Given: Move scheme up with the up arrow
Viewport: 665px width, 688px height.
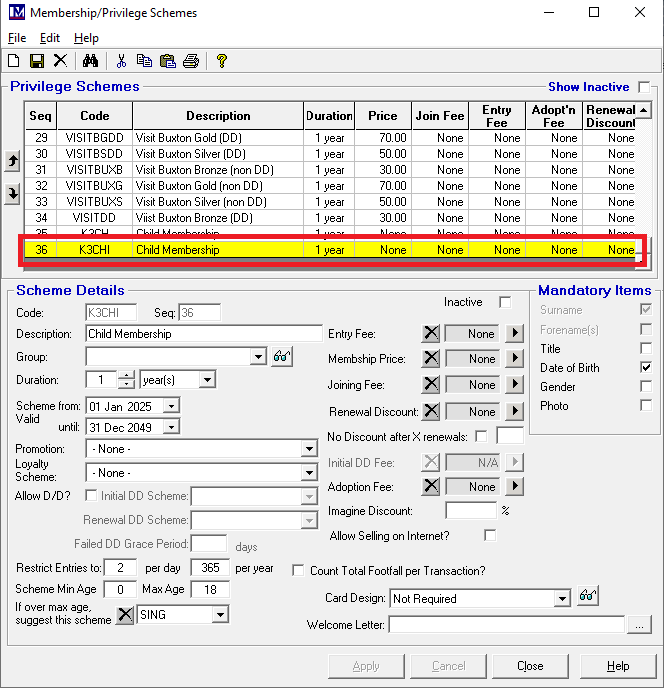Looking at the screenshot, I should tap(12, 161).
